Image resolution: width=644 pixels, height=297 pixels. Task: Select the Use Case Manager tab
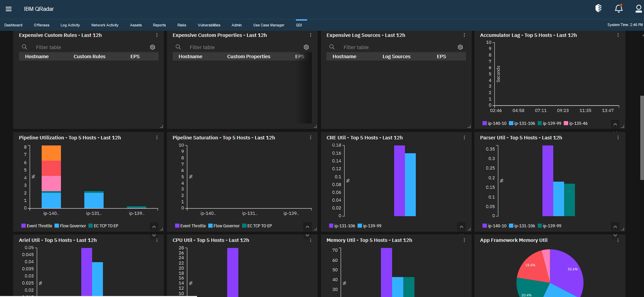(269, 25)
